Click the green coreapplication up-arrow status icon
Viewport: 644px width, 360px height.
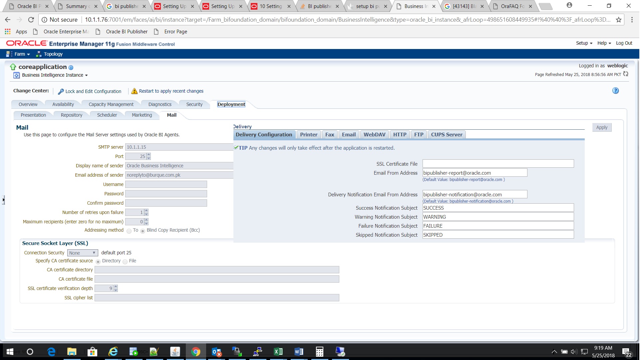(13, 67)
